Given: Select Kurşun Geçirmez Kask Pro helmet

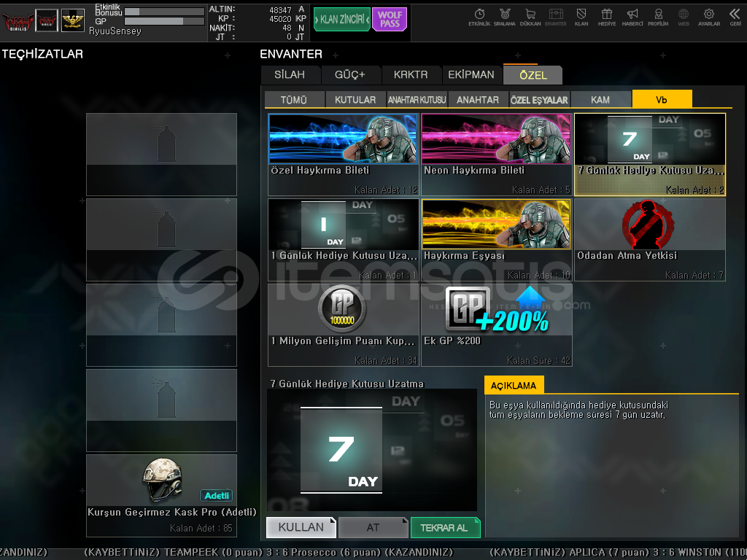Looking at the screenshot, I should (x=161, y=495).
